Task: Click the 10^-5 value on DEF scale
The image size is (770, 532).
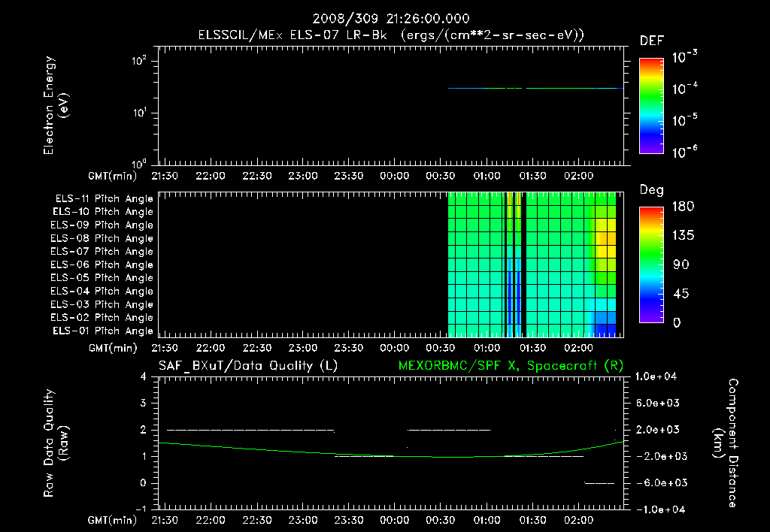Action: (684, 119)
